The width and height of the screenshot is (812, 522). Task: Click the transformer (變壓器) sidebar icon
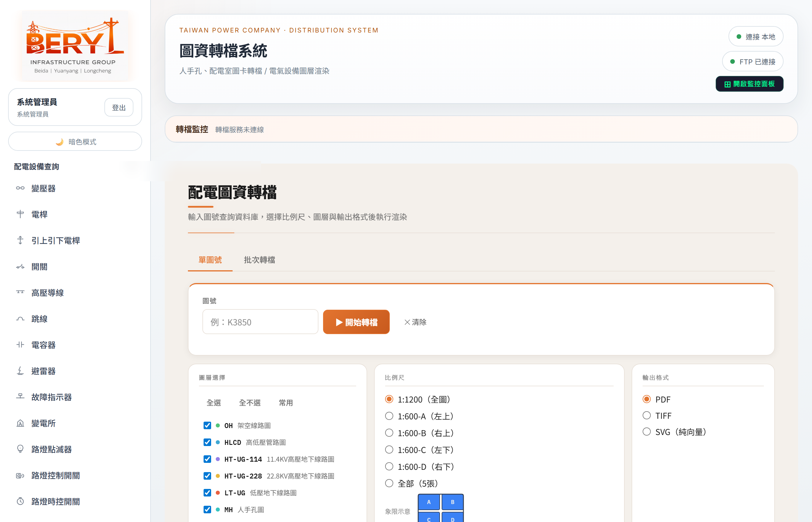[x=20, y=188]
